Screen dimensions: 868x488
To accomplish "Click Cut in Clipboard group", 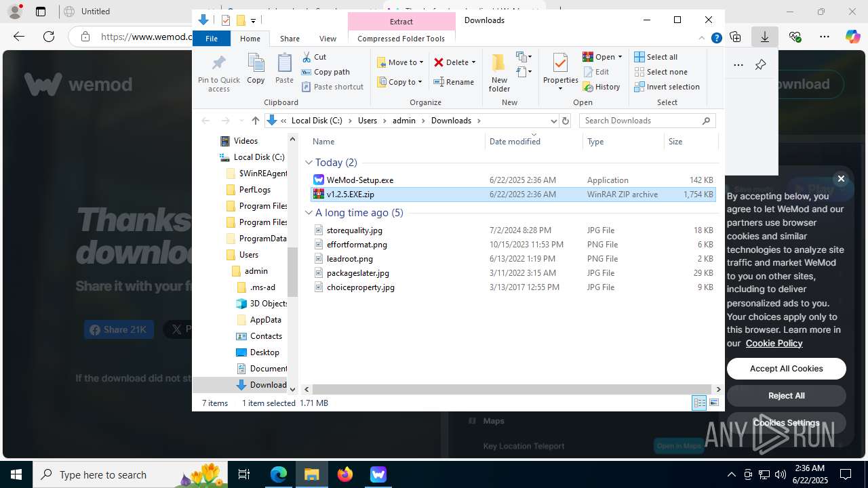I will coord(314,57).
